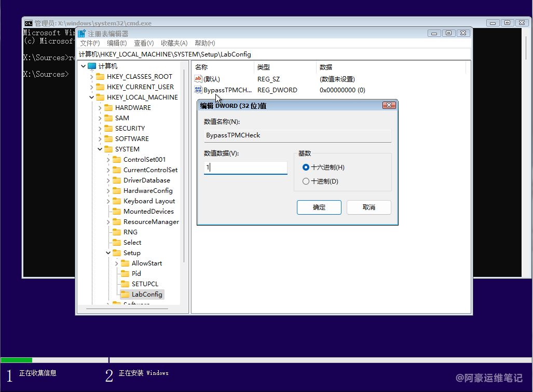533x392 pixels.
Task: Click the LabConfig folder icon
Action: pos(125,295)
